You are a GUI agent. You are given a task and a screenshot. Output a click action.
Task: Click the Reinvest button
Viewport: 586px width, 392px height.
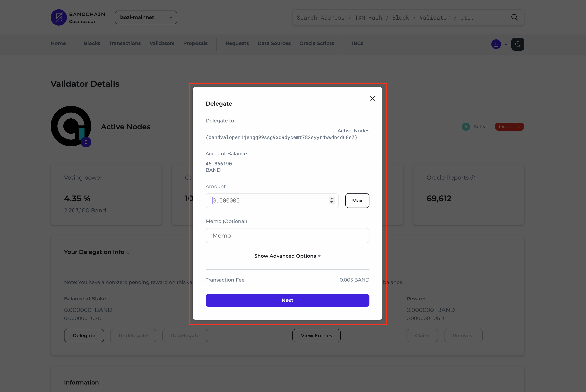click(463, 335)
